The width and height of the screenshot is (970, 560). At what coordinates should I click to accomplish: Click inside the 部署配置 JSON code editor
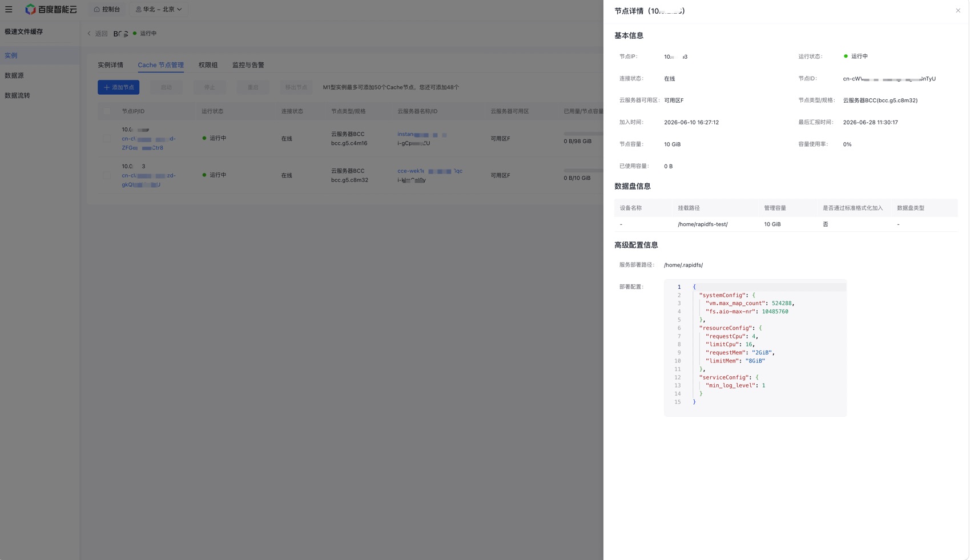click(755, 348)
